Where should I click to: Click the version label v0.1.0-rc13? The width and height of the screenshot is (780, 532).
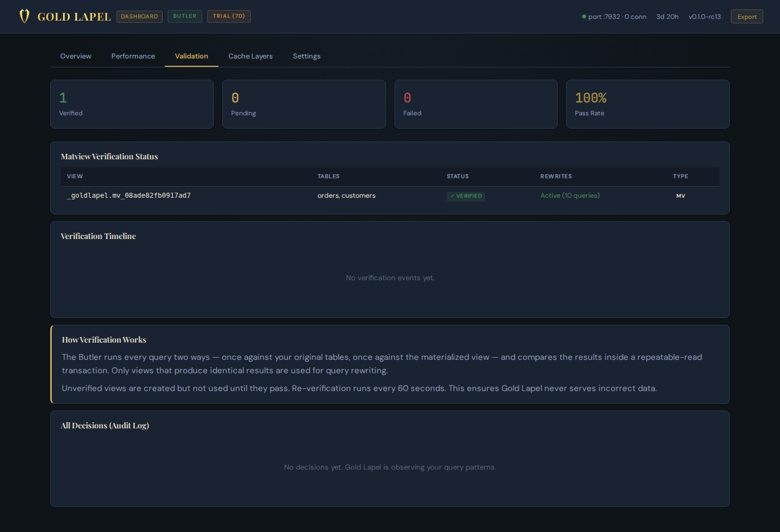[704, 17]
